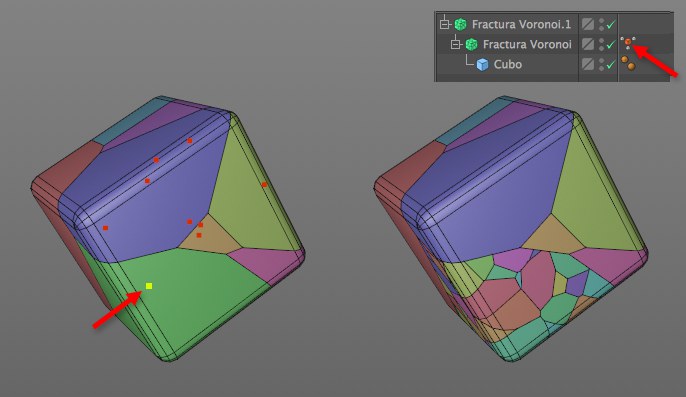This screenshot has width=686, height=397.
Task: Click the yellow selected point on green fragment
Action: click(149, 286)
